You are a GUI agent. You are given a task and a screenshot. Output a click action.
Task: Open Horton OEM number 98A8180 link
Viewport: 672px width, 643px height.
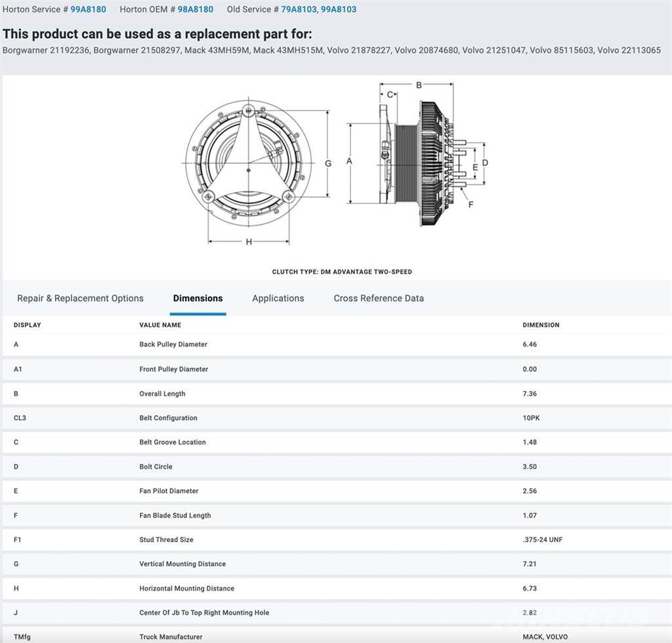pyautogui.click(x=195, y=9)
